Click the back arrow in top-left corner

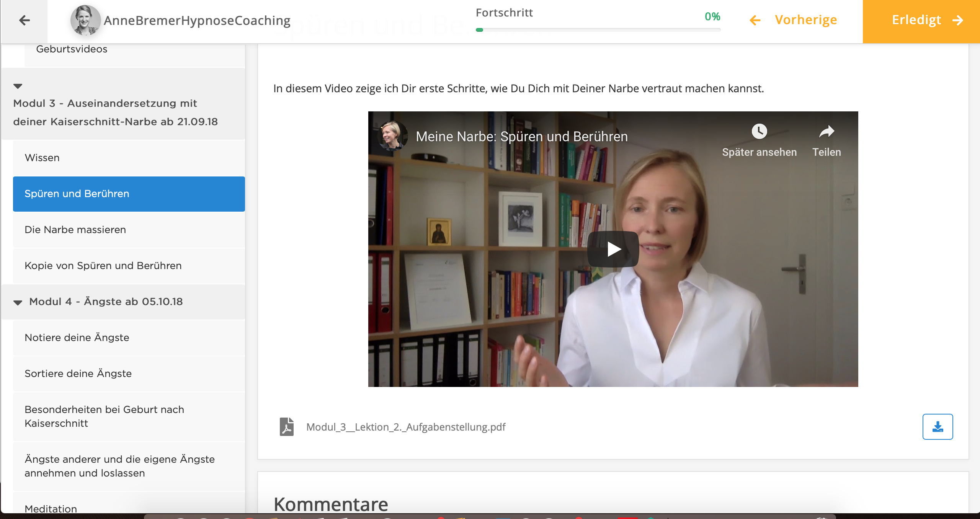pyautogui.click(x=24, y=20)
